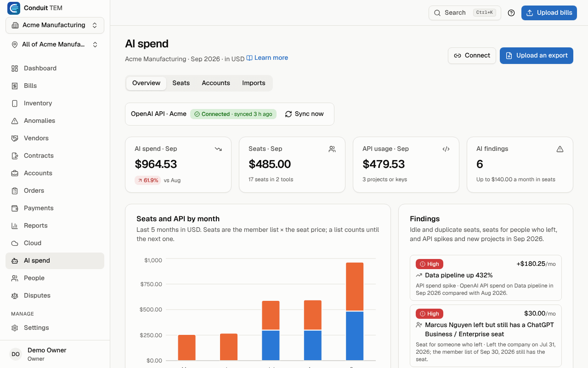This screenshot has height=368, width=588.
Task: Click the Vendors handshake icon
Action: pyautogui.click(x=15, y=138)
